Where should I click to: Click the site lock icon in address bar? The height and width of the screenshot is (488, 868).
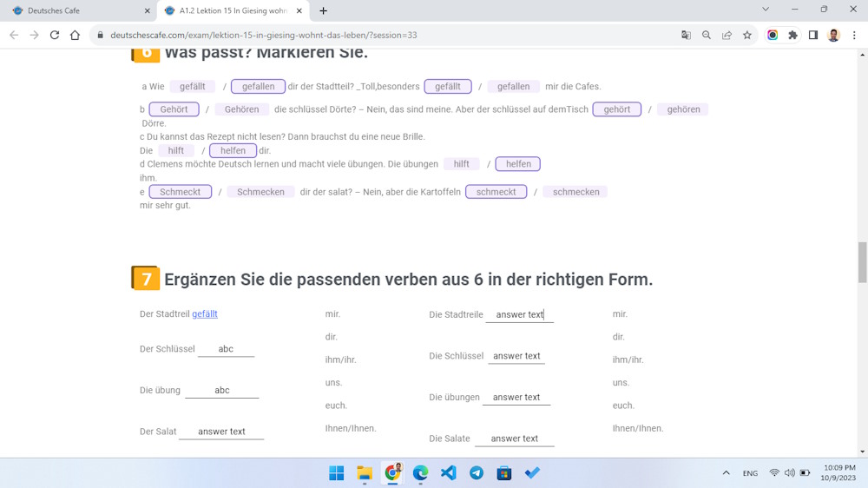pos(100,35)
